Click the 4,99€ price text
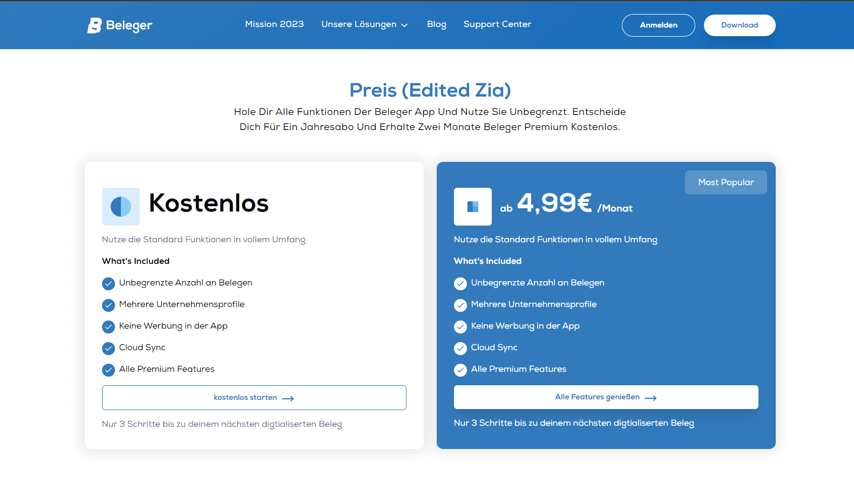Viewport: 854px width, 504px height. click(554, 203)
